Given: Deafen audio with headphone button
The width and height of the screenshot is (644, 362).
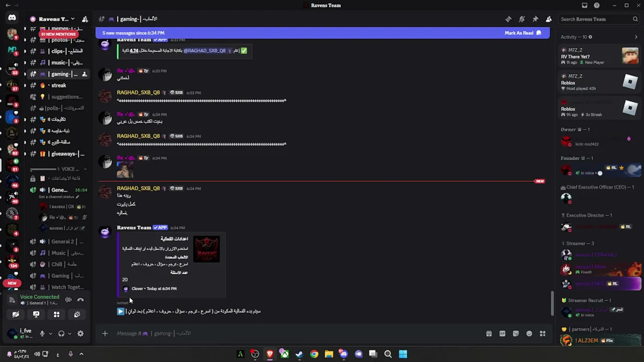Looking at the screenshot, I should coord(61,333).
